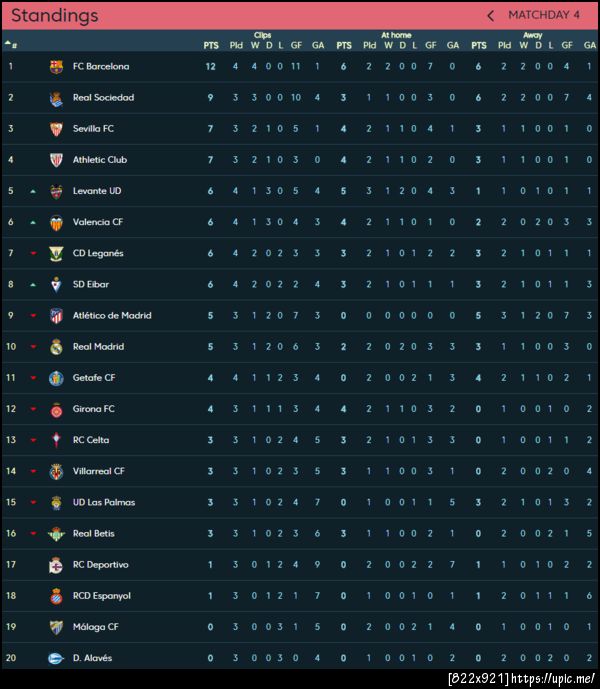Viewport: 600px width, 689px height.
Task: Open the MATCHDAY 4 selector
Action: click(x=543, y=16)
